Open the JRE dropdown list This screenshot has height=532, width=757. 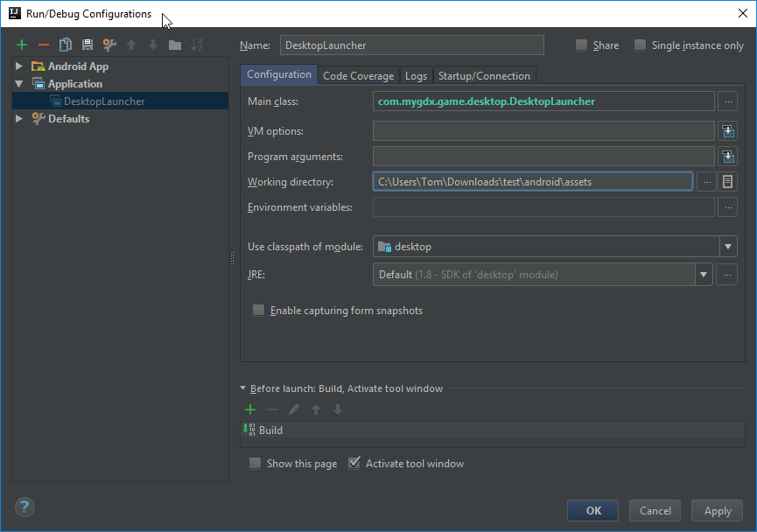point(704,275)
